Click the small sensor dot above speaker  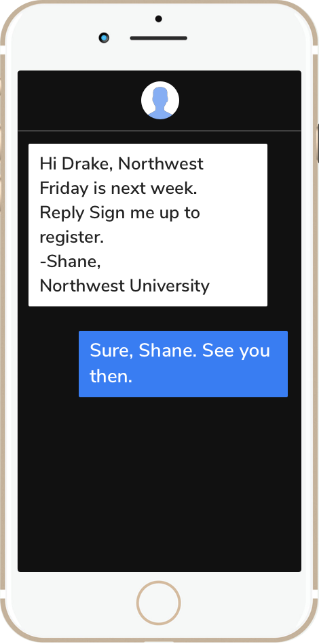pyautogui.click(x=159, y=18)
